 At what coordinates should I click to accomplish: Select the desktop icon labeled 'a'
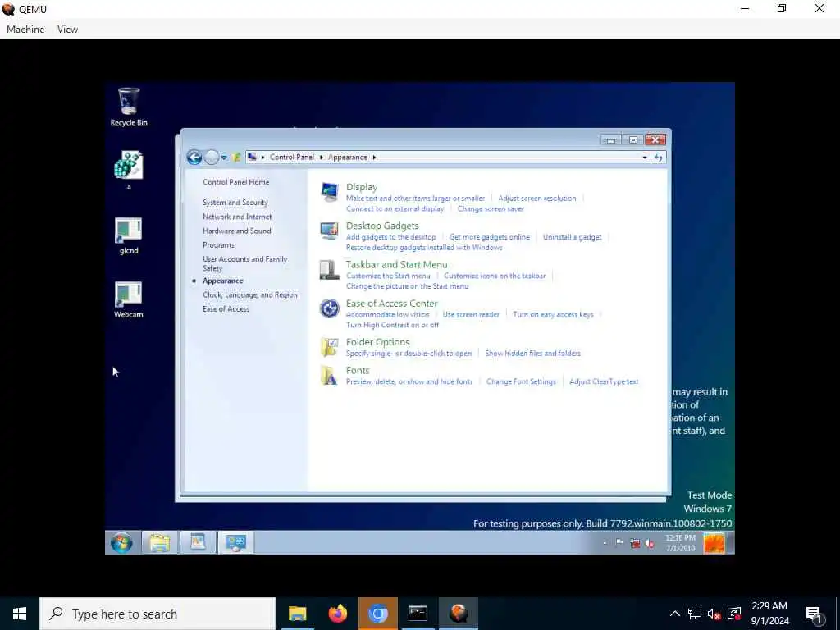pyautogui.click(x=129, y=170)
